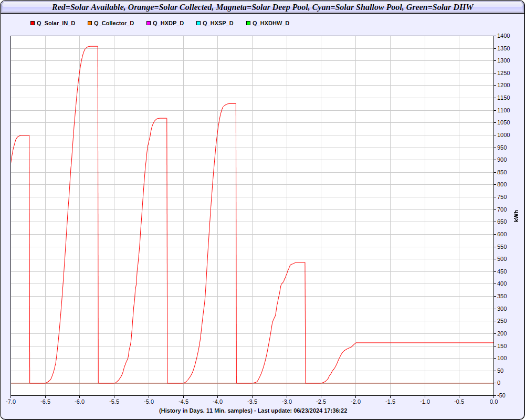Click the chart title starting 'Red=Solar Available'
This screenshot has height=420, width=525.
click(262, 7)
